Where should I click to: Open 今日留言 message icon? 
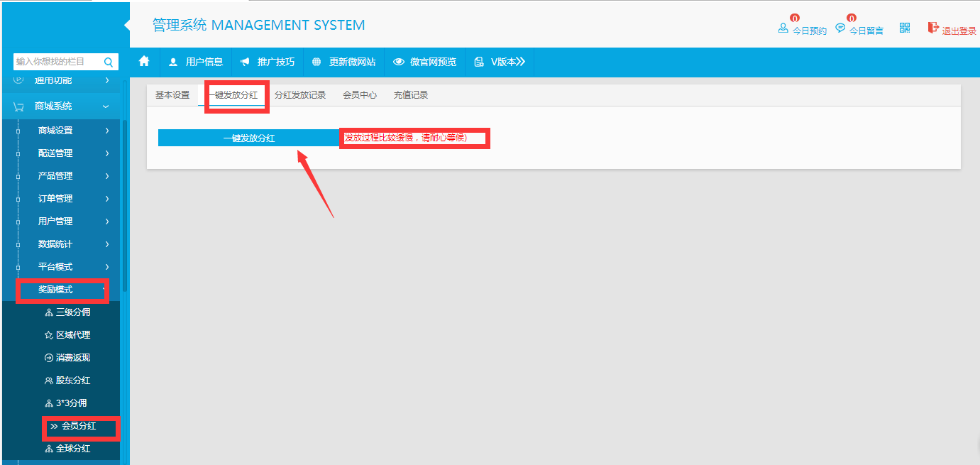(840, 28)
